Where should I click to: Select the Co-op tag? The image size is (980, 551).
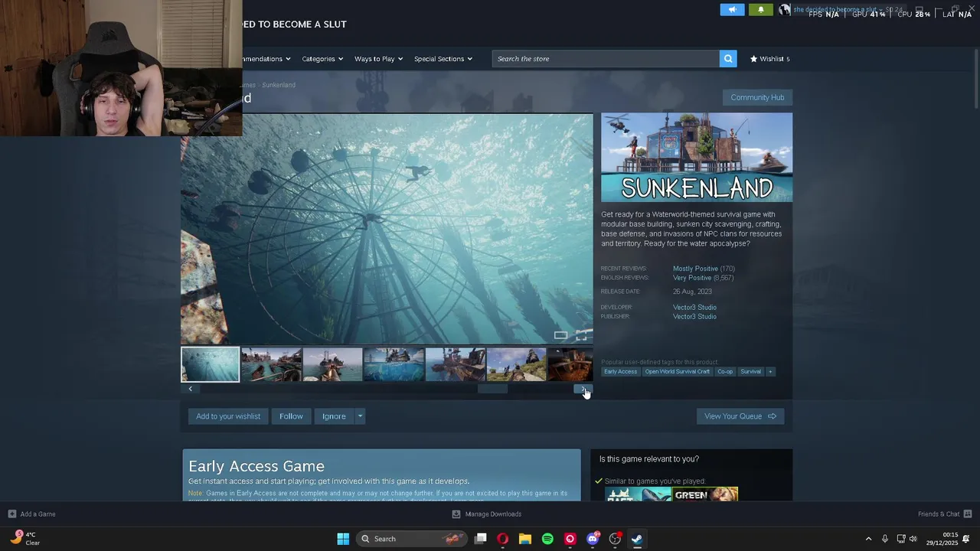click(725, 372)
